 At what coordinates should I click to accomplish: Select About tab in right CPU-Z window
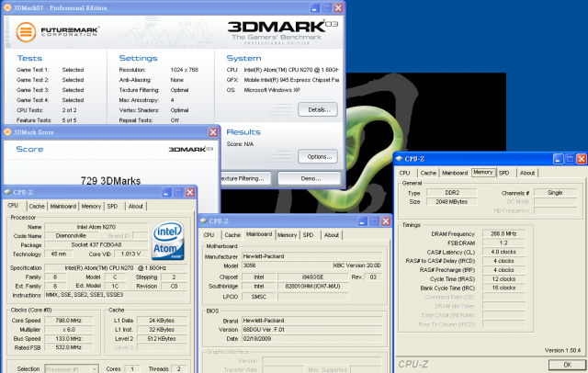tap(527, 173)
